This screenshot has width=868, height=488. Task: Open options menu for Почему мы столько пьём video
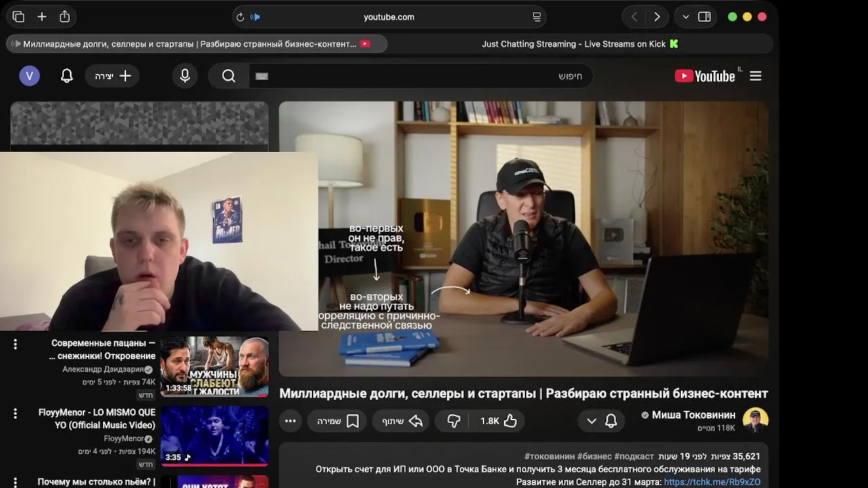15,483
